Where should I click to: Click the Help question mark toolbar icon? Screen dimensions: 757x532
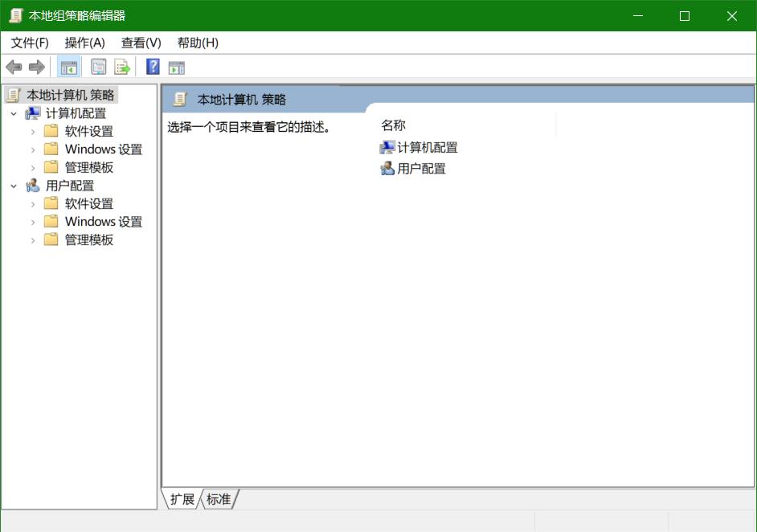point(152,67)
